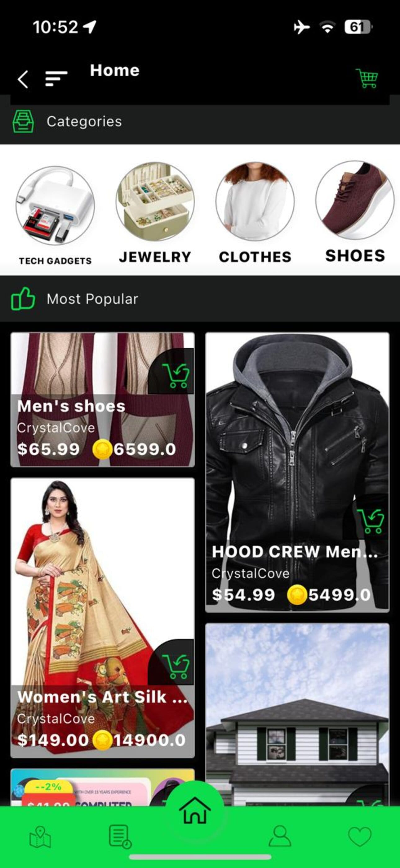Screen dimensions: 400x868
Task: Open the order history list icon
Action: click(120, 836)
